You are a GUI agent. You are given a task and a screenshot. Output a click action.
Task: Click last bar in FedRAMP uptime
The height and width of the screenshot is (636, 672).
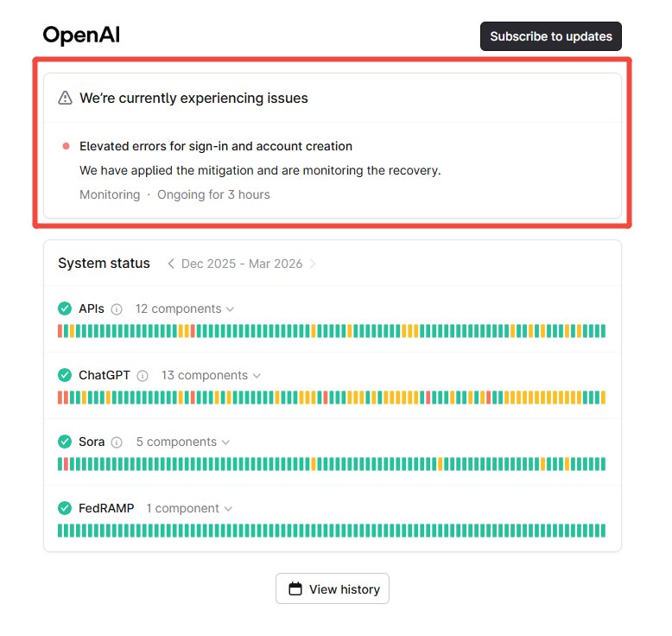(x=603, y=531)
